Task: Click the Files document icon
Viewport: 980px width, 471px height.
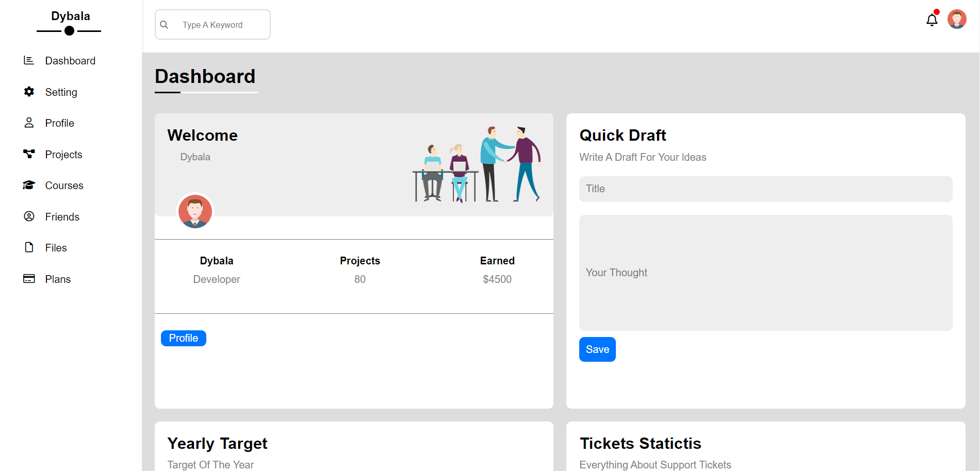Action: click(29, 247)
